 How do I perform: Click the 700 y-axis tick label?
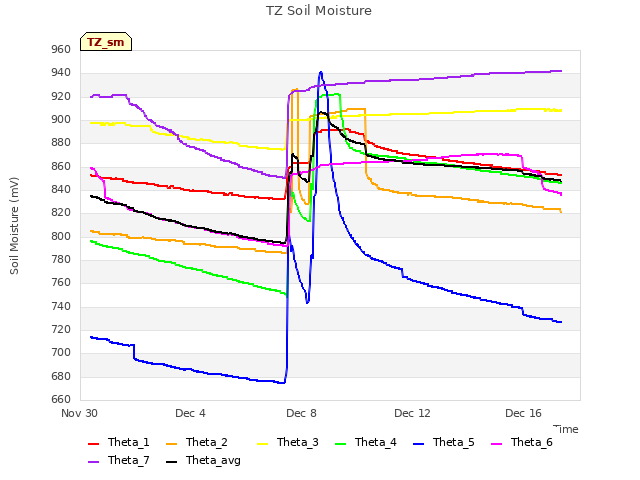pyautogui.click(x=61, y=353)
